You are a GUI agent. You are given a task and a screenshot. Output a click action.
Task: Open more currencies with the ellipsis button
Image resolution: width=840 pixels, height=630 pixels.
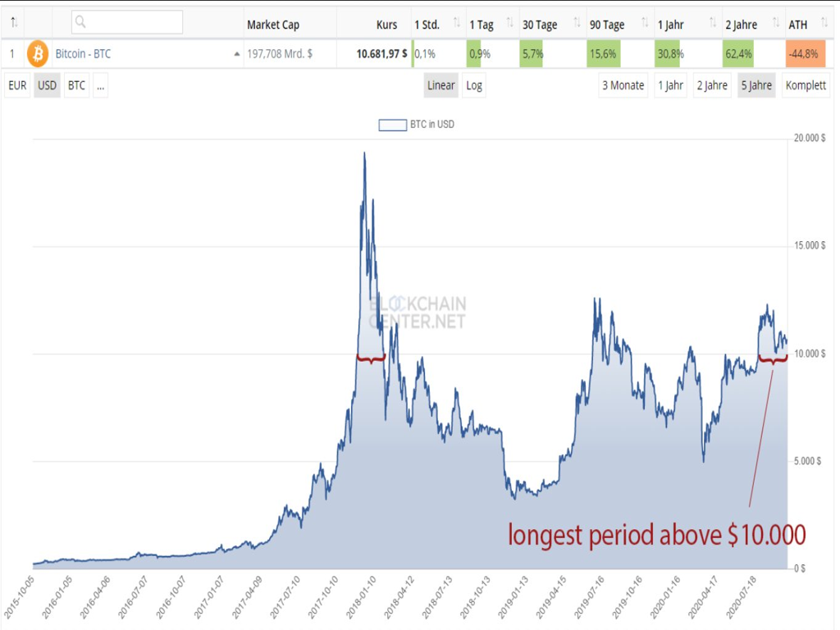pos(100,85)
